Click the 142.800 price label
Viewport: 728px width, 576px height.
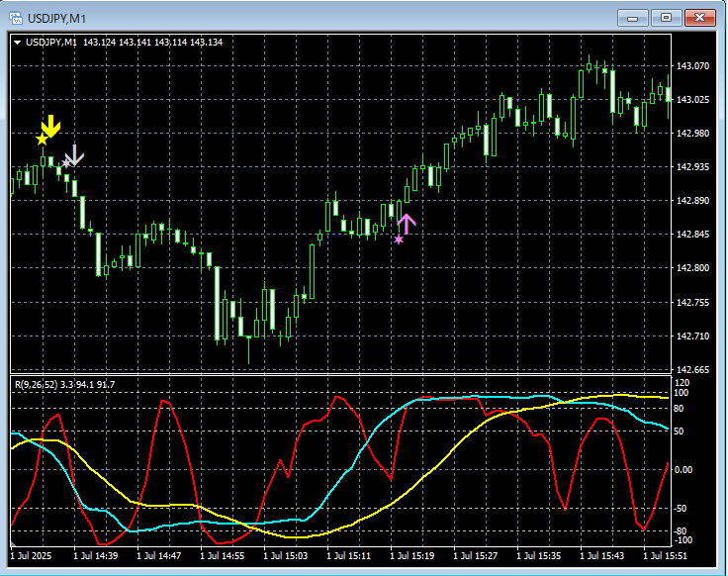(x=692, y=268)
